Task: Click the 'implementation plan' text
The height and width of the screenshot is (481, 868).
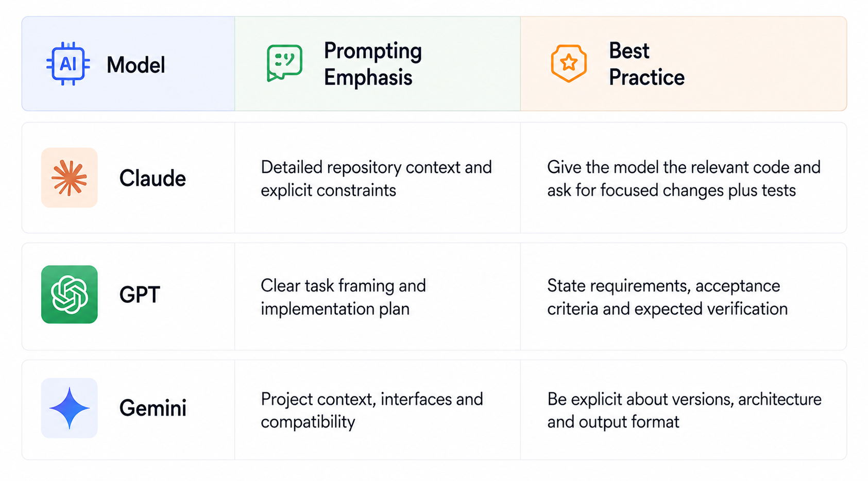Action: pos(335,309)
